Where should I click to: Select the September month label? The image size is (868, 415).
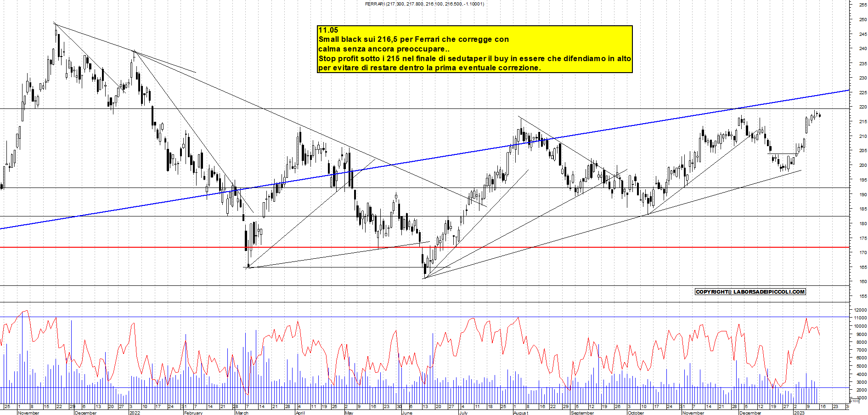point(582,413)
